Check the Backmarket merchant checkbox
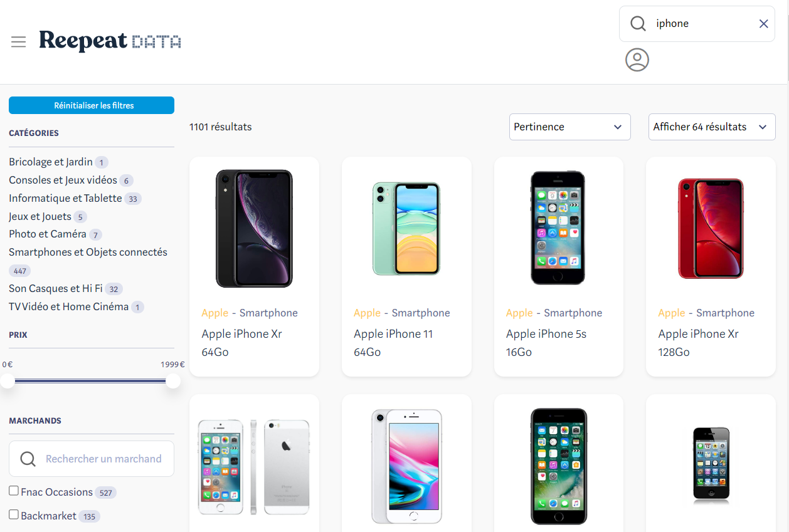Image resolution: width=789 pixels, height=532 pixels. [x=14, y=515]
